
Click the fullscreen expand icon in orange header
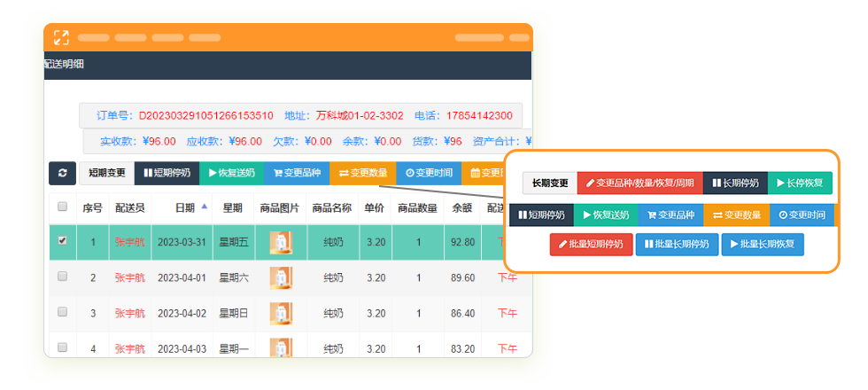[61, 38]
